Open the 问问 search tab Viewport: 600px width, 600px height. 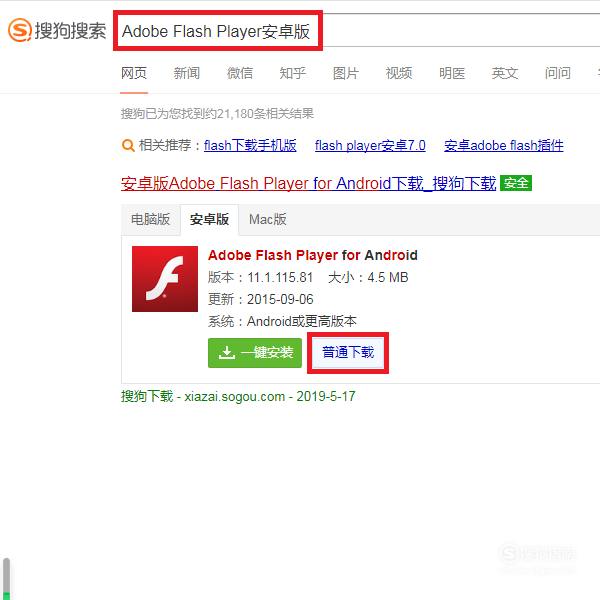(x=558, y=73)
